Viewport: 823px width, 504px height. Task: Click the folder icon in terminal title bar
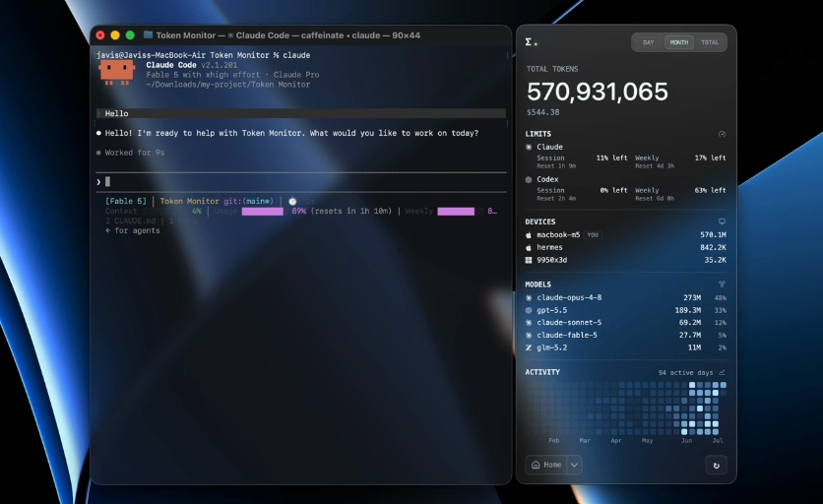click(x=148, y=35)
